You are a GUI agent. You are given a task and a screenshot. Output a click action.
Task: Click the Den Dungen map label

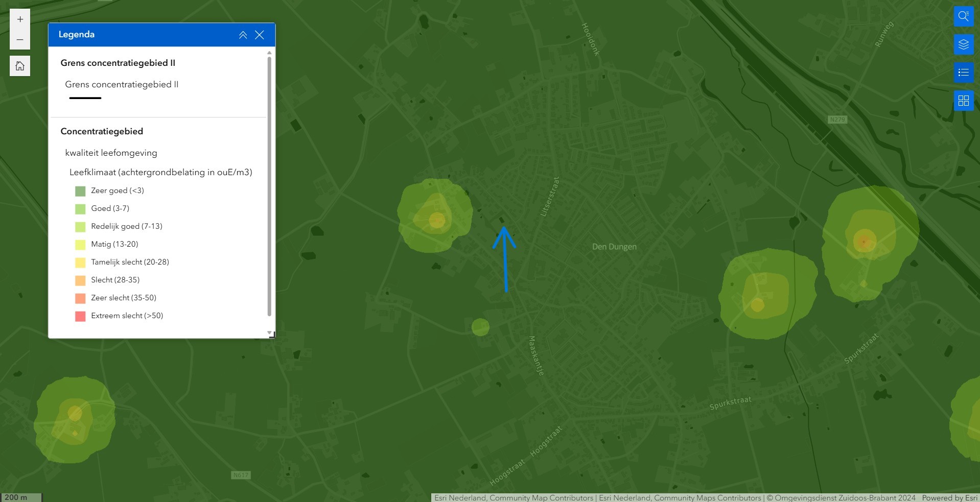(x=614, y=247)
